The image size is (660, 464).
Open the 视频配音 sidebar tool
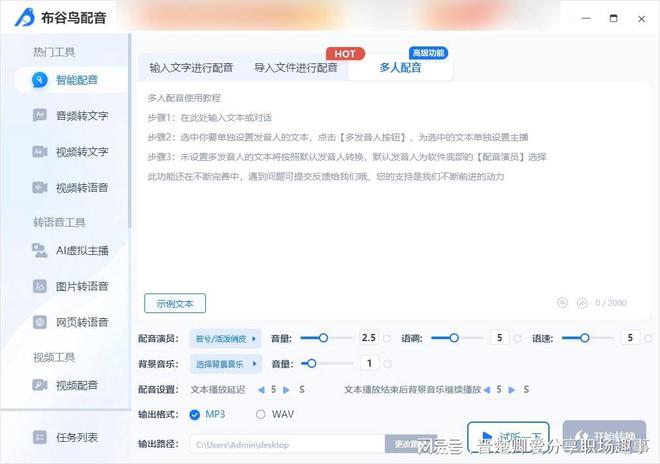tap(66, 385)
